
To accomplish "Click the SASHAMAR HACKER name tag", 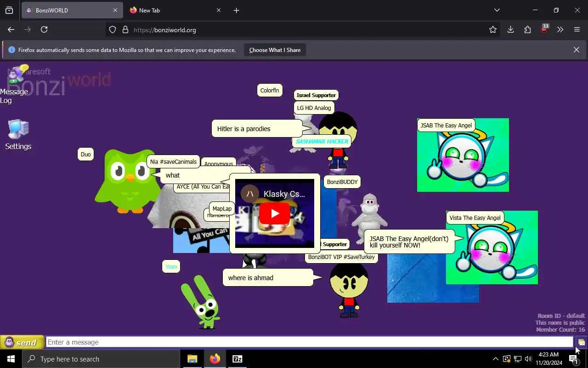I will tap(322, 142).
